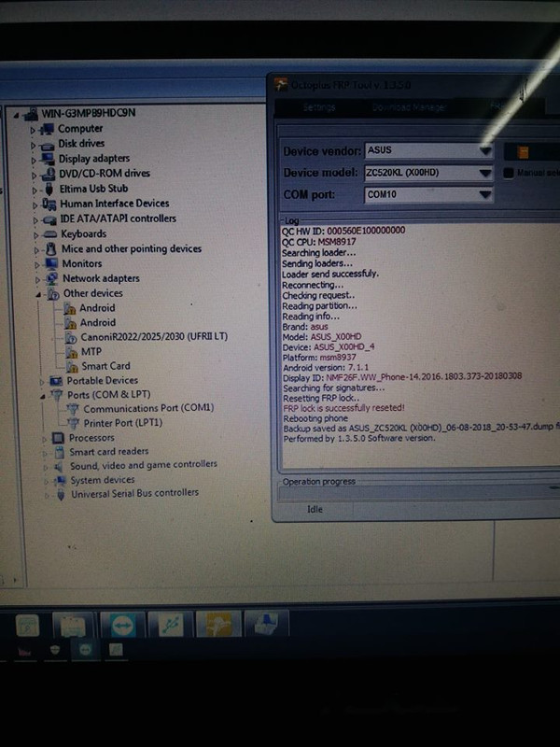Click the DVD/CD-ROM drives icon
Image resolution: width=560 pixels, height=747 pixels.
coord(49,175)
